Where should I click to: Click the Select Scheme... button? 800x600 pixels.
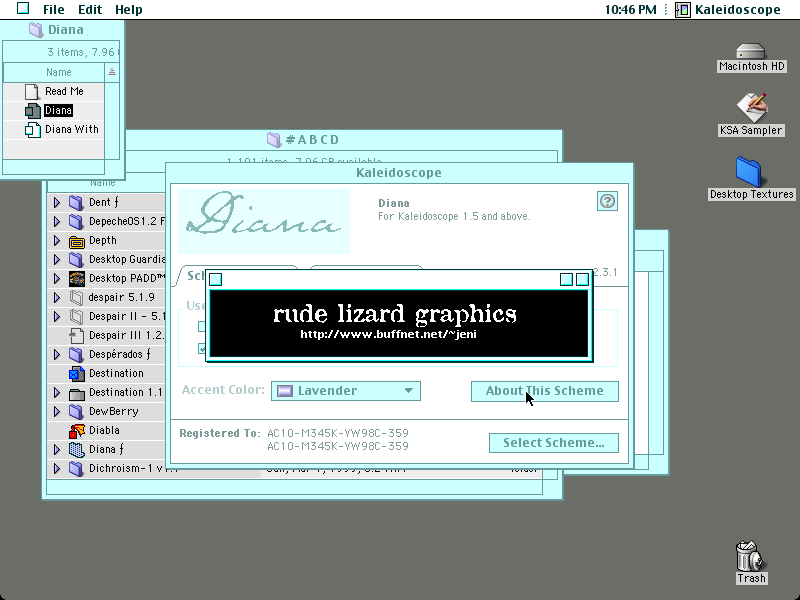(x=554, y=443)
